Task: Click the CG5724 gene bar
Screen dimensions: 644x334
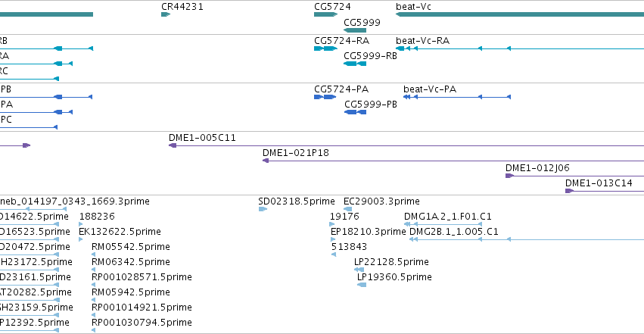Action: click(x=325, y=14)
